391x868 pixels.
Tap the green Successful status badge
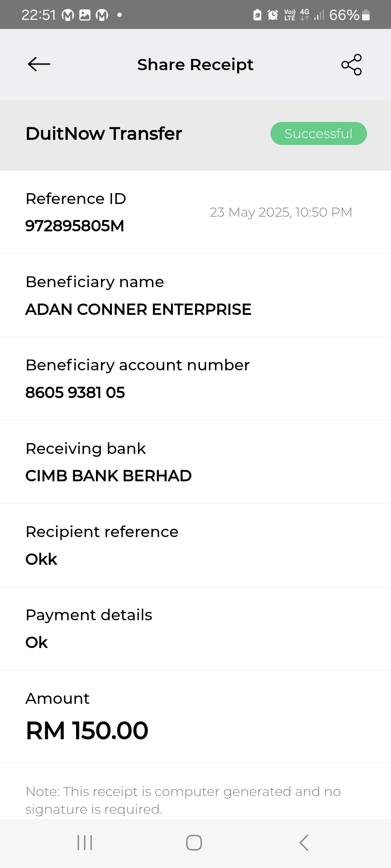tap(318, 133)
